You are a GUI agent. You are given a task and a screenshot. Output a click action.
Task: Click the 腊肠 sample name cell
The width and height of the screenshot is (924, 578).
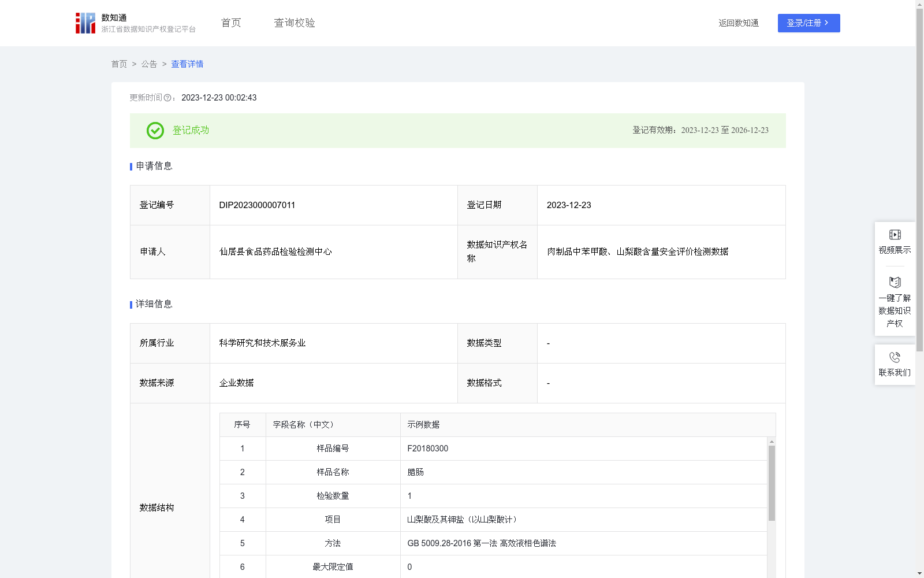[583, 472]
